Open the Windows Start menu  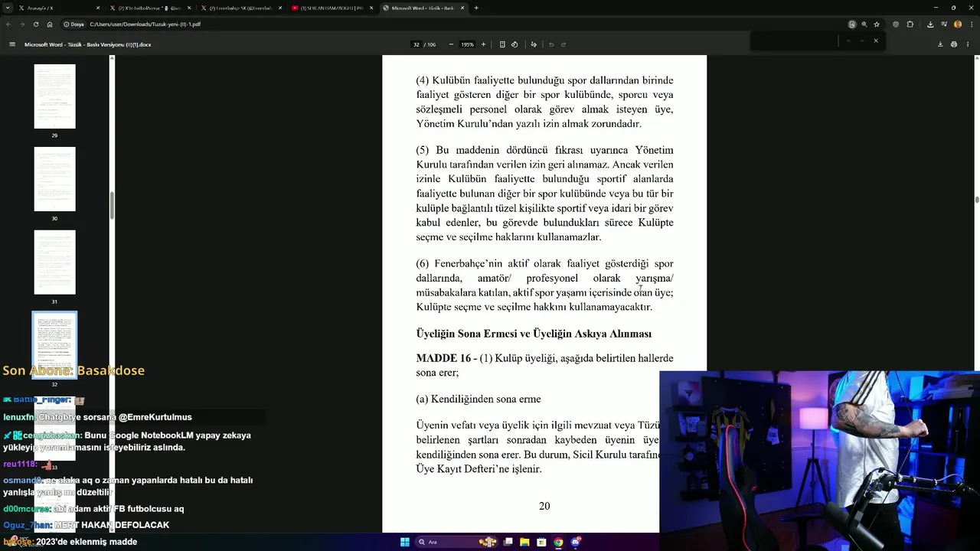point(405,542)
